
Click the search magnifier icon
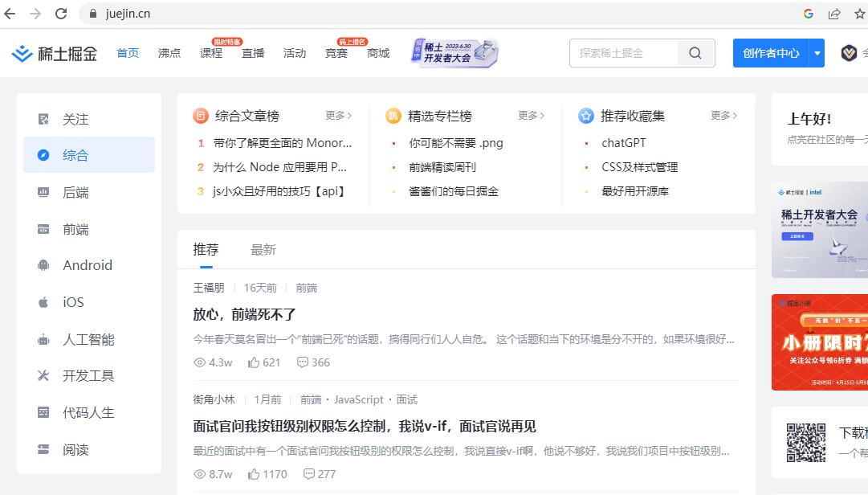tap(695, 52)
